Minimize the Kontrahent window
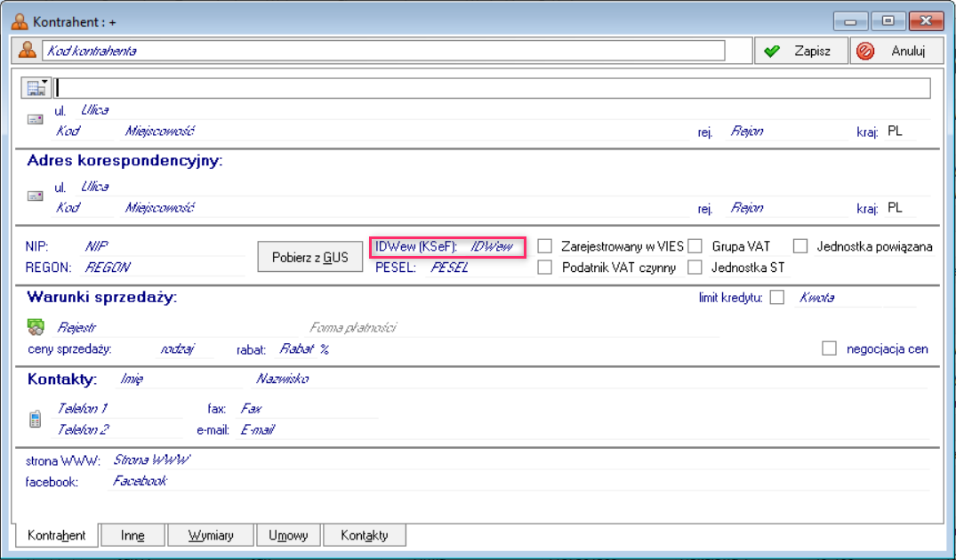The width and height of the screenshot is (956, 560). point(850,21)
